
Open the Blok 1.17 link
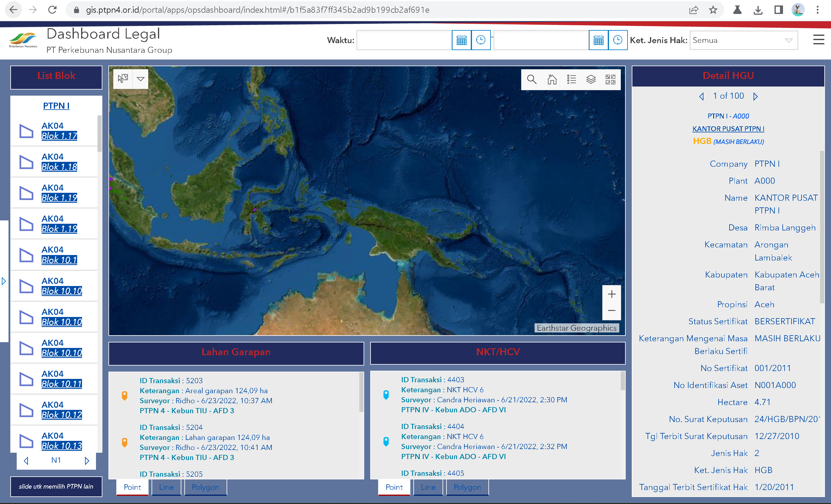pos(59,136)
